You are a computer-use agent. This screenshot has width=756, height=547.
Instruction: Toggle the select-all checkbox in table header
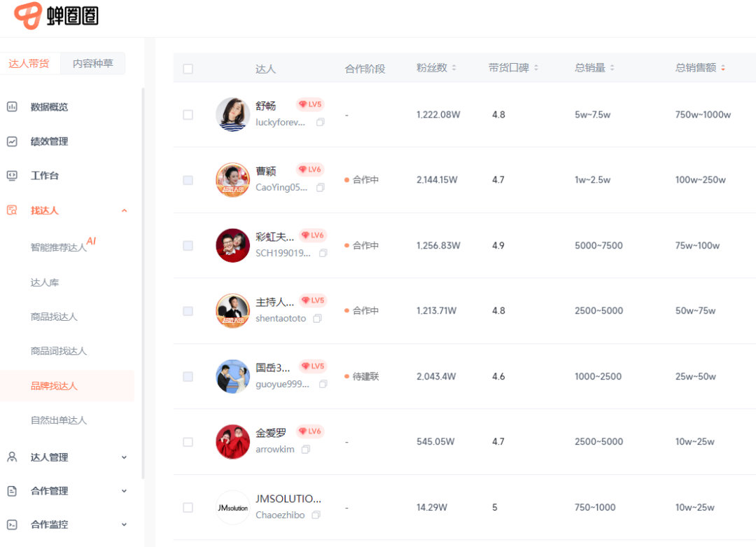coord(188,69)
